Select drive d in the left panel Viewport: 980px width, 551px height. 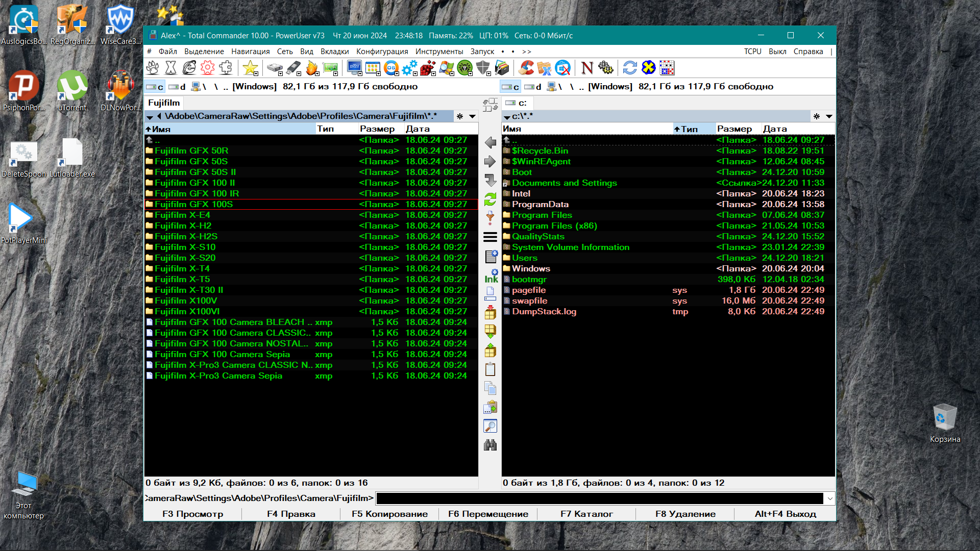[177, 87]
